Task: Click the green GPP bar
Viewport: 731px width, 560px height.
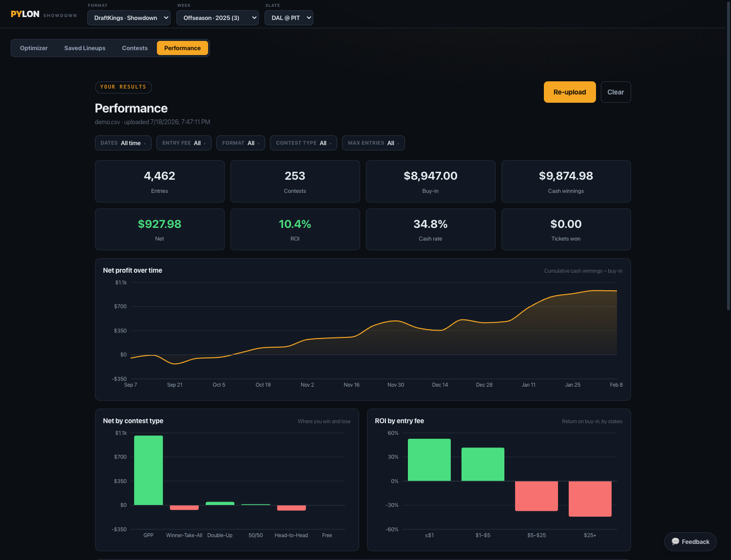Action: coord(148,470)
